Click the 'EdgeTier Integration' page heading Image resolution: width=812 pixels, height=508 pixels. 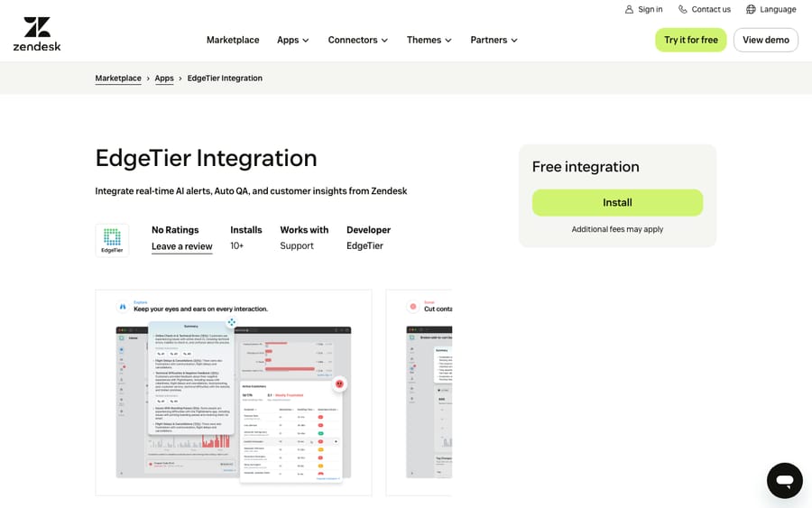point(206,158)
